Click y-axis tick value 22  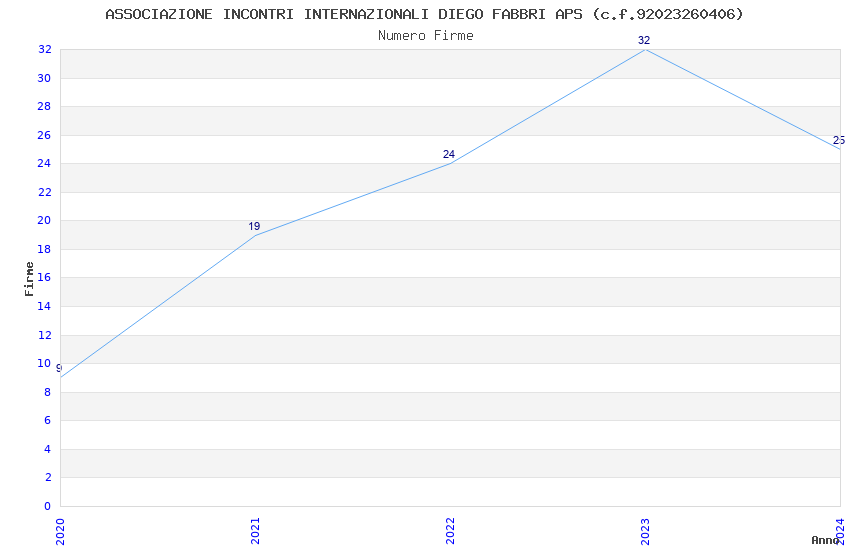point(44,192)
